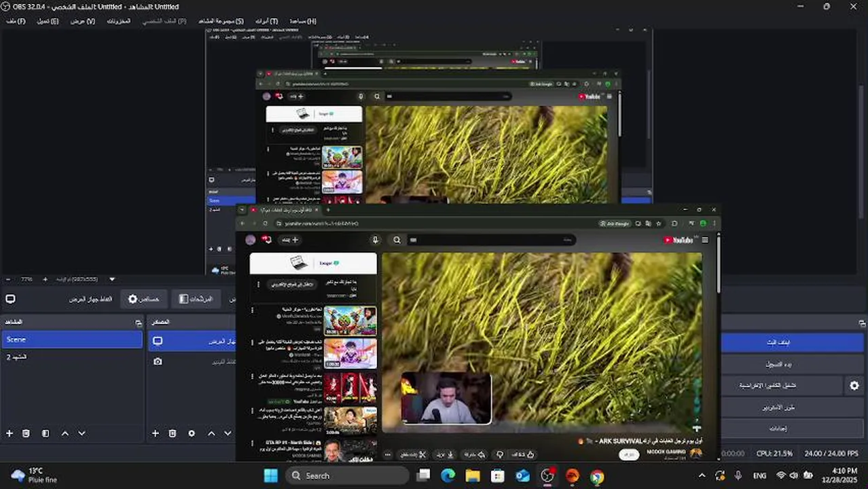This screenshot has height=489, width=868.
Task: Open source properties gear in Sources panel
Action: click(192, 433)
